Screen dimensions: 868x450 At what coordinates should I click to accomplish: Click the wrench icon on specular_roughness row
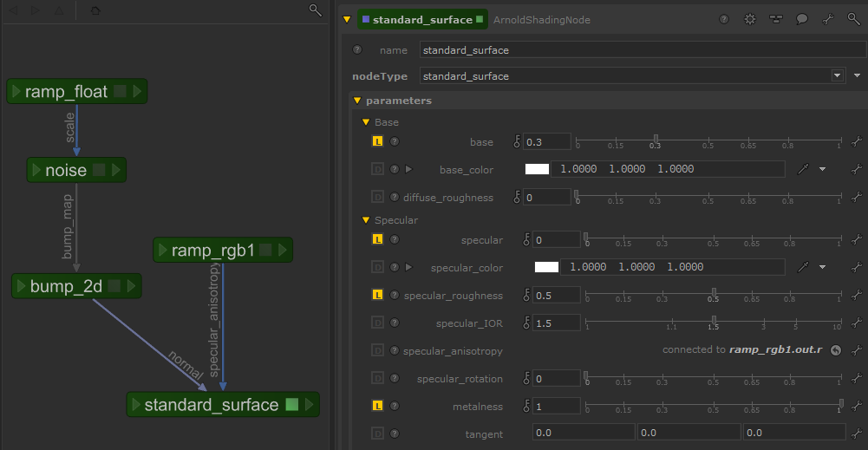[x=857, y=295]
